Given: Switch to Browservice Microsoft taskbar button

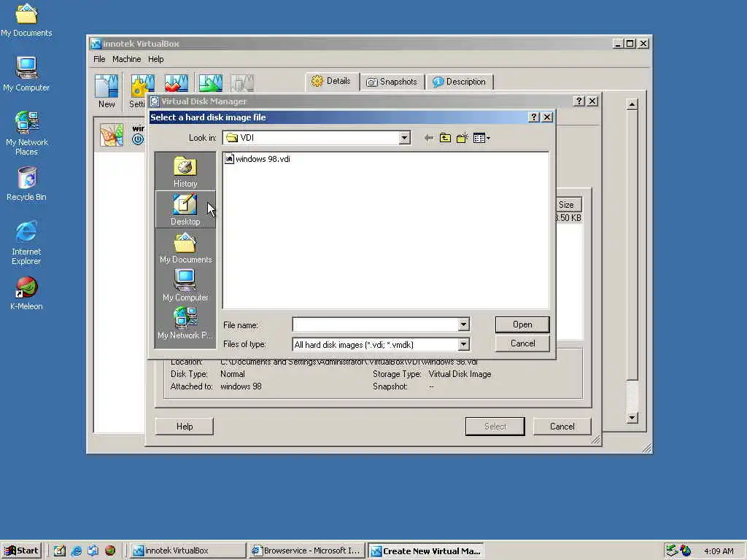Looking at the screenshot, I should click(x=307, y=551).
